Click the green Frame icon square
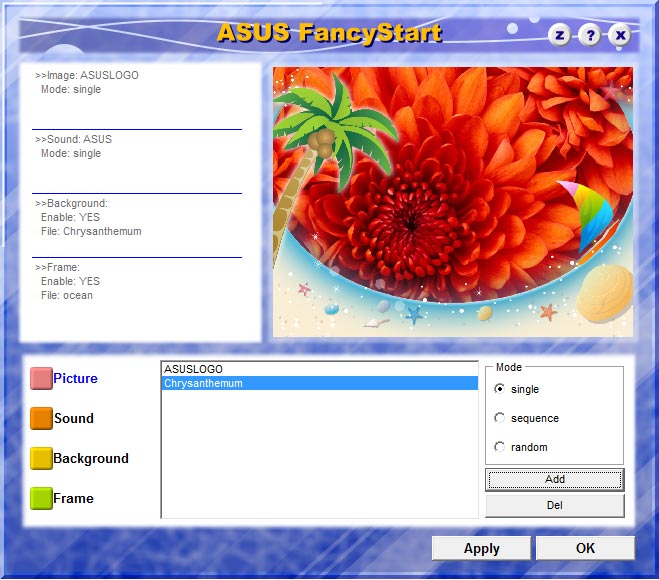 click(41, 498)
